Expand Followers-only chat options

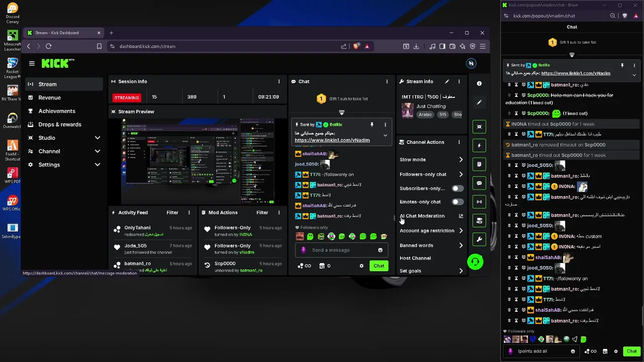coord(461,174)
